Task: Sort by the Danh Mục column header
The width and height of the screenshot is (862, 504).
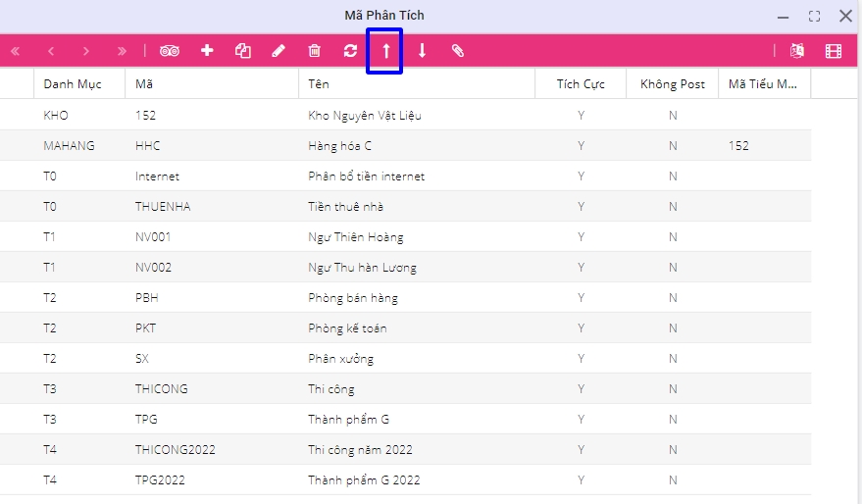Action: pyautogui.click(x=73, y=84)
